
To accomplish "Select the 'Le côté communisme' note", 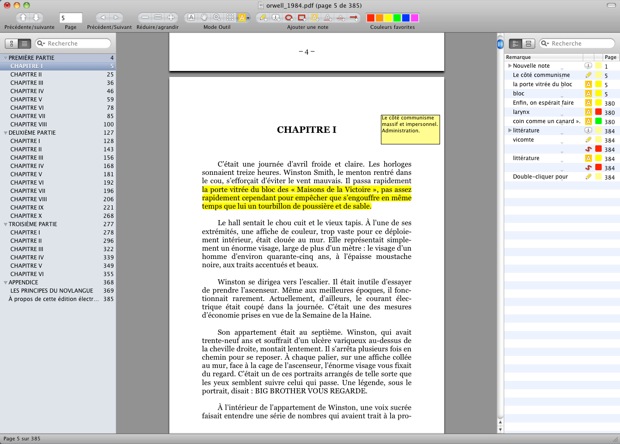I will (561, 75).
